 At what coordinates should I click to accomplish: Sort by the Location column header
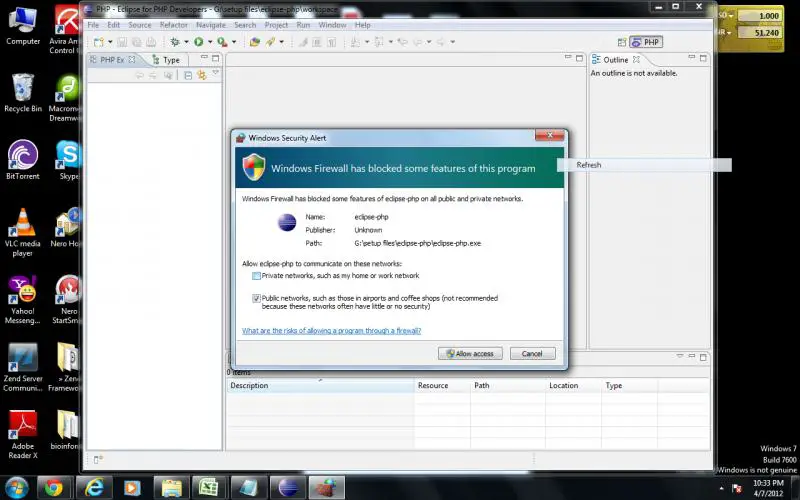tap(573, 386)
